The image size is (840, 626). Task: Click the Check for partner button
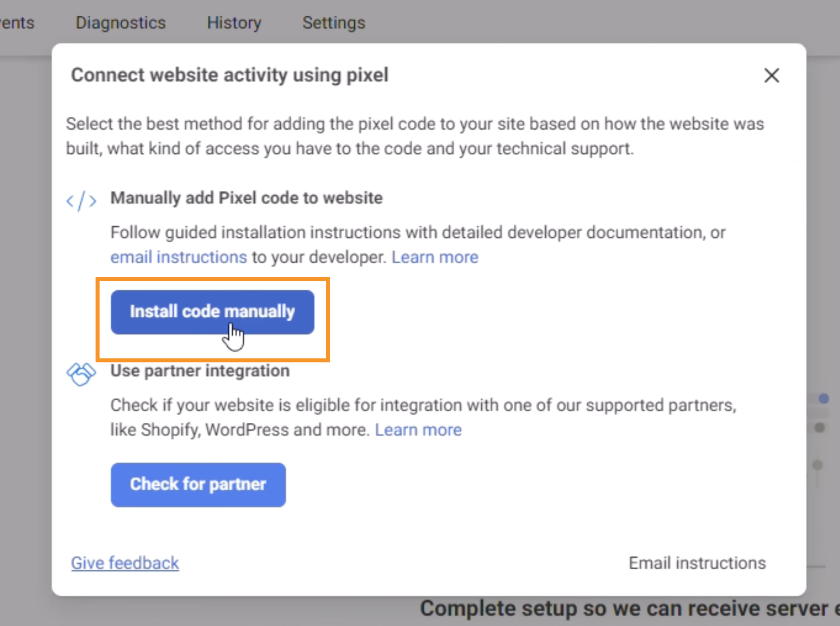pos(198,484)
